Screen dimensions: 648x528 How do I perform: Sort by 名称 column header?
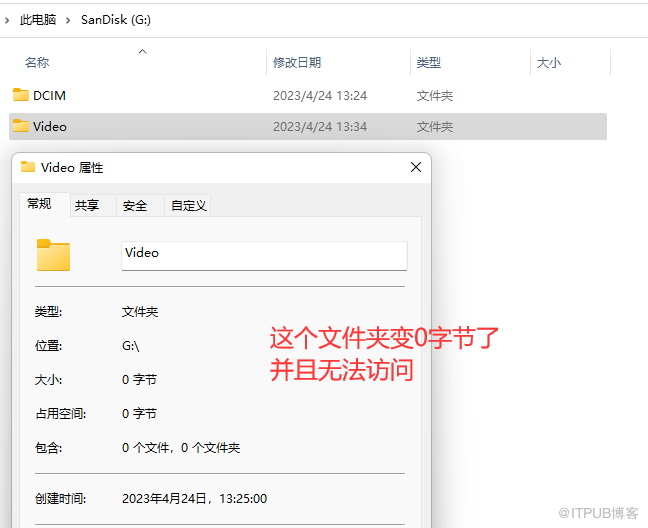(x=37, y=62)
